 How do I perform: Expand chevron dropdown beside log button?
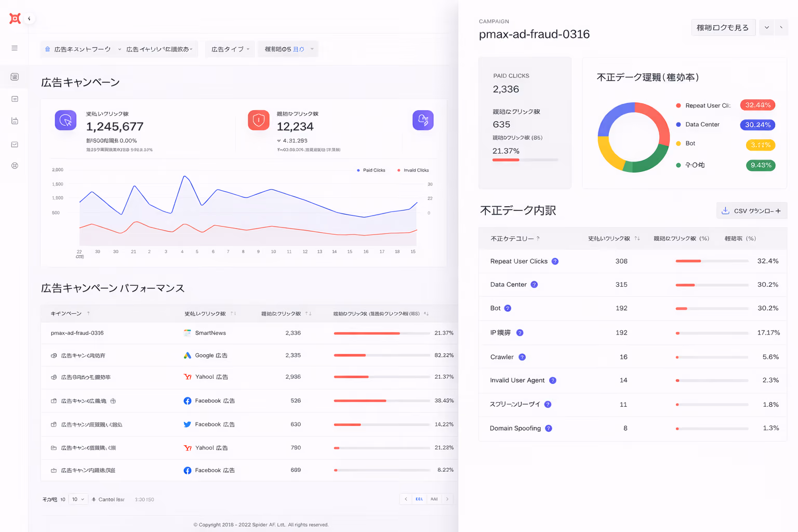click(767, 28)
